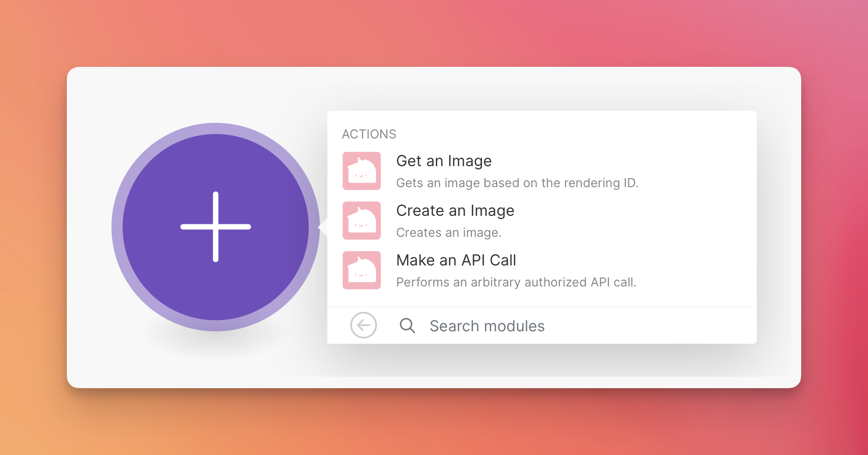Click the 'Creates an image.' description text
The height and width of the screenshot is (455, 868).
click(449, 233)
